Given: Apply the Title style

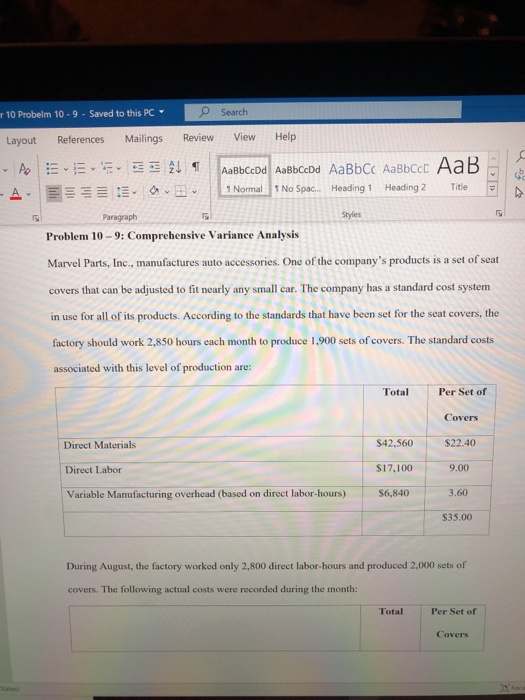Looking at the screenshot, I should 458,175.
